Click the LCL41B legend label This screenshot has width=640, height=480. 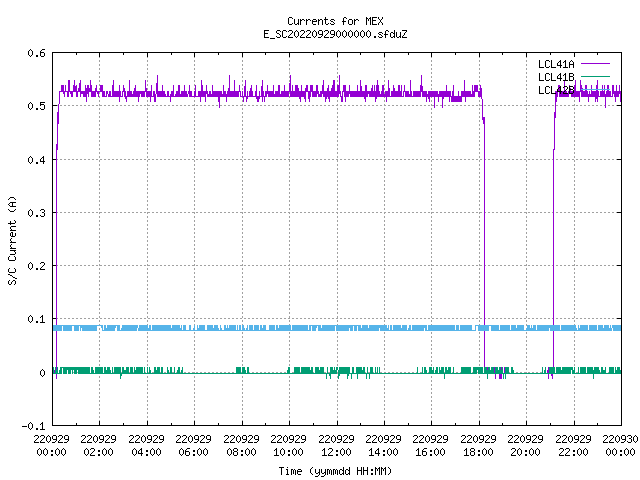(556, 77)
